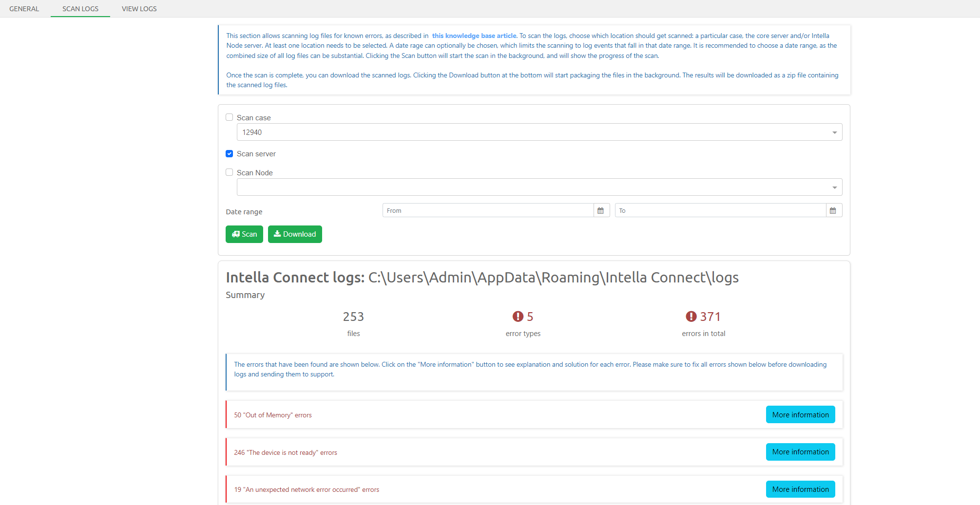This screenshot has width=980, height=505.
Task: Click the Download button
Action: 295,234
